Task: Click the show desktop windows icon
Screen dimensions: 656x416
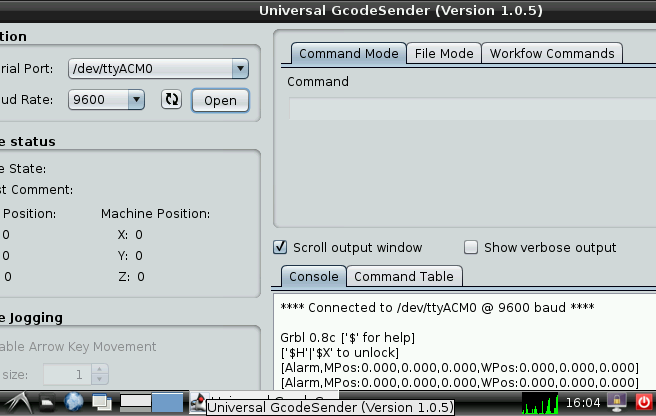Action: point(102,403)
